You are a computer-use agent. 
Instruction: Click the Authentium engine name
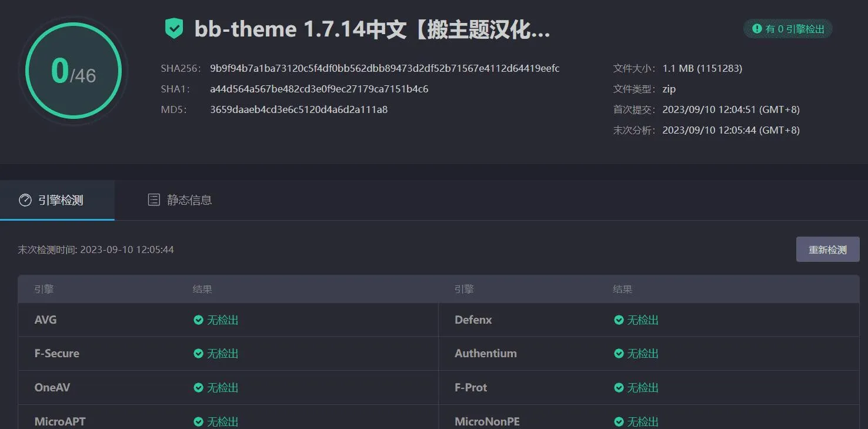click(x=486, y=354)
